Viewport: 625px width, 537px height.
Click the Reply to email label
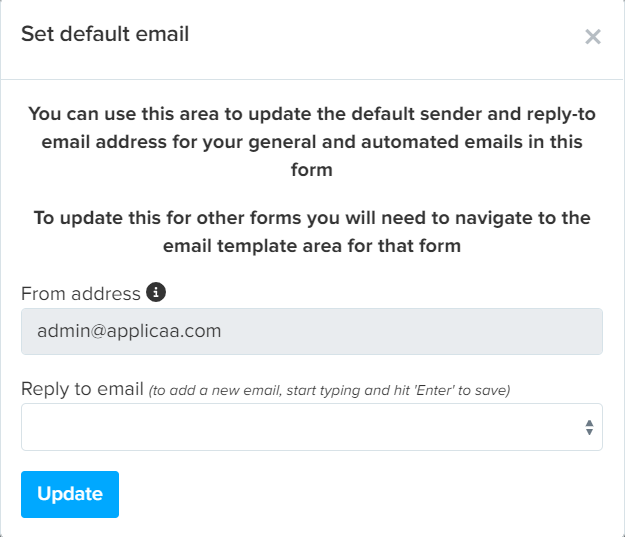click(x=82, y=389)
